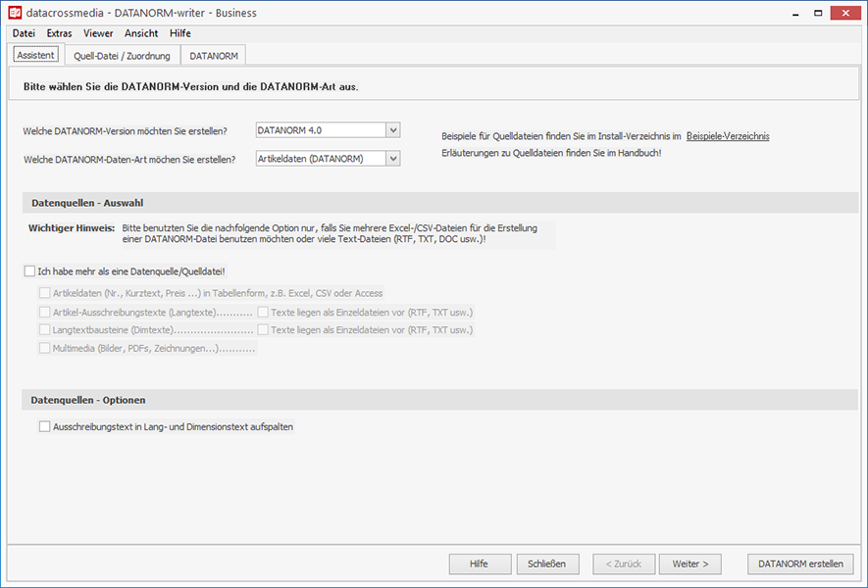Check Langtextbausteine (Dimtexte) option
This screenshot has width=868, height=588.
45,329
